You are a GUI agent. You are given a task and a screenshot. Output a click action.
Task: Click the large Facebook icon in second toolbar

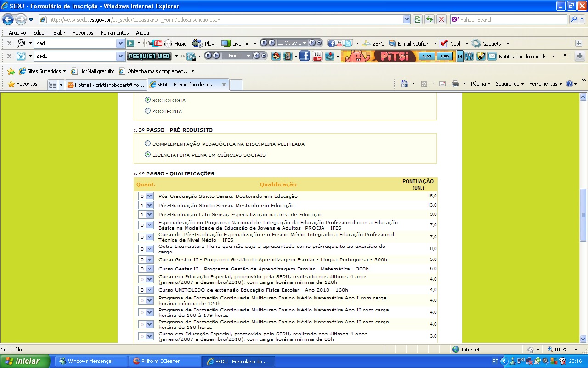[305, 56]
